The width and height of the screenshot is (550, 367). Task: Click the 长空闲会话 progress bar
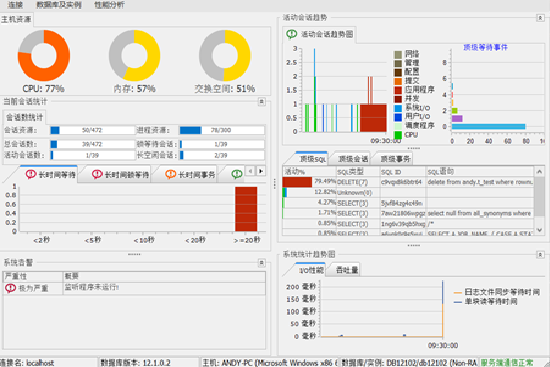pyautogui.click(x=222, y=155)
